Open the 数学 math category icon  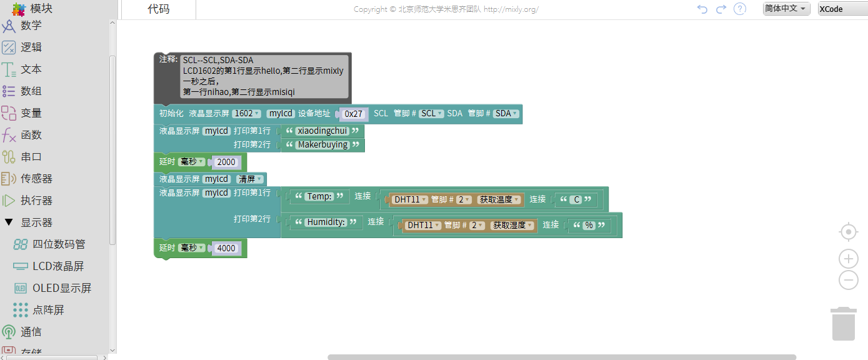[x=9, y=26]
